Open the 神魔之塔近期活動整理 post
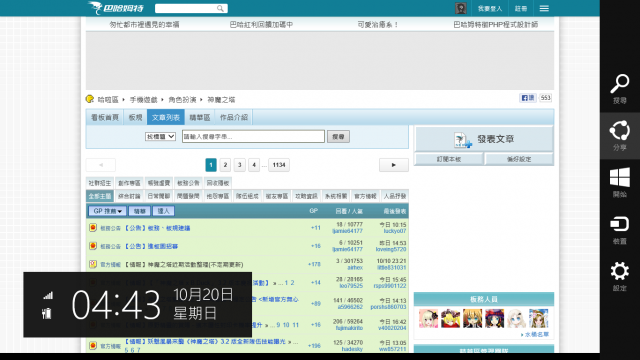Image resolution: width=640 pixels, height=360 pixels. (x=183, y=264)
